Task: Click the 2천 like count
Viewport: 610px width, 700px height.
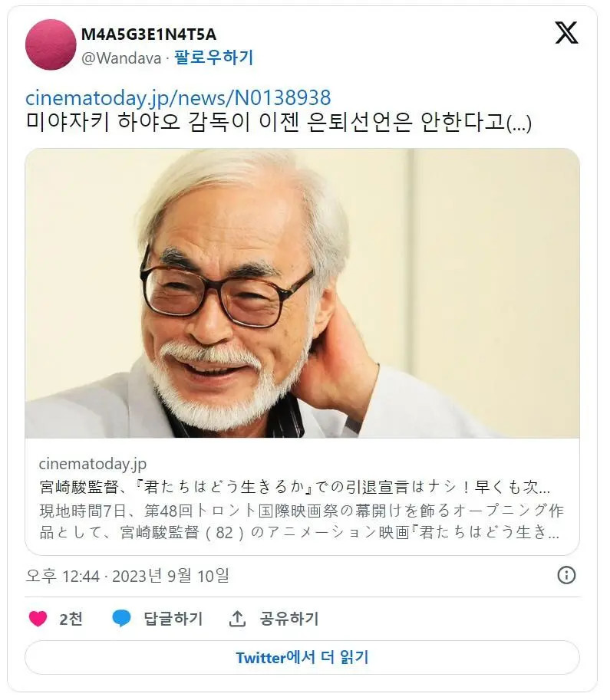Action: tap(71, 619)
